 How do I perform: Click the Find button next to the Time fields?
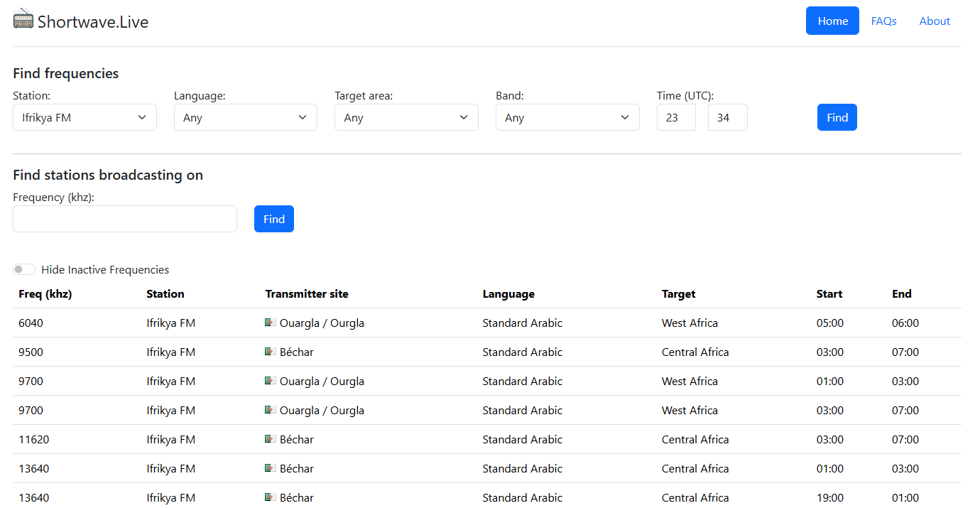837,117
